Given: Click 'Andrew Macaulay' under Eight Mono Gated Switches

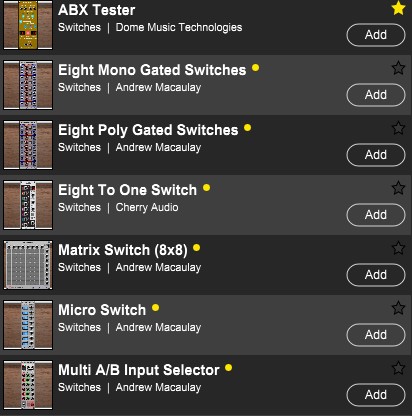Looking at the screenshot, I should coord(158,88).
